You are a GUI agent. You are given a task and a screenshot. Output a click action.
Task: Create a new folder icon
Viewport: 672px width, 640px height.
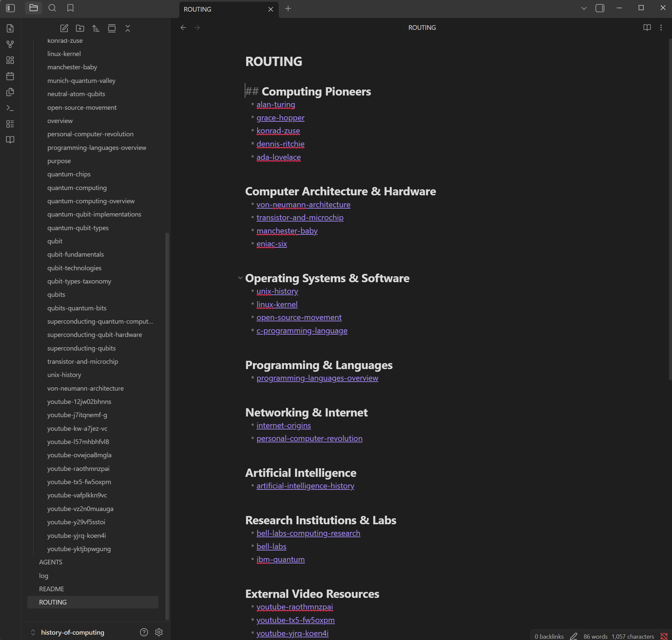click(x=80, y=28)
